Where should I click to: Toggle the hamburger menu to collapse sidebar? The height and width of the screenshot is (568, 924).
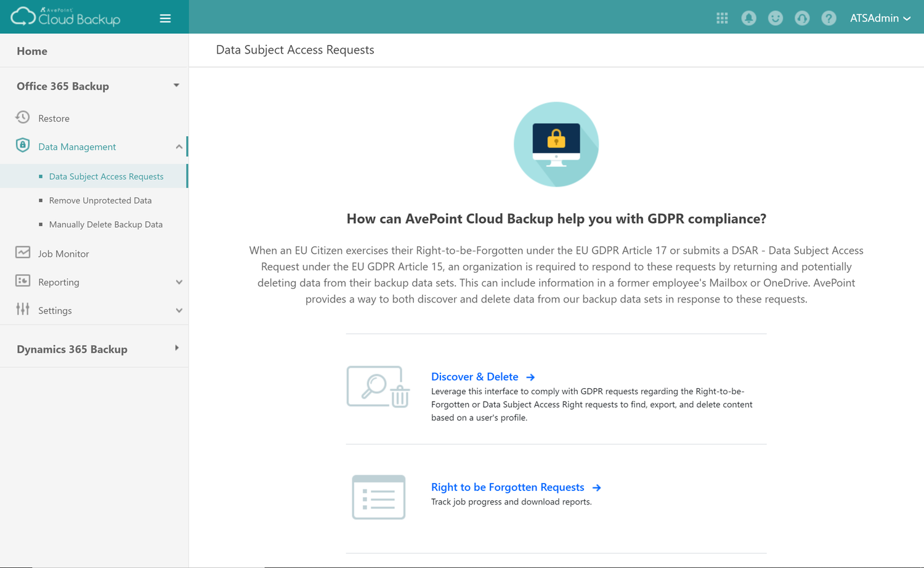(165, 18)
